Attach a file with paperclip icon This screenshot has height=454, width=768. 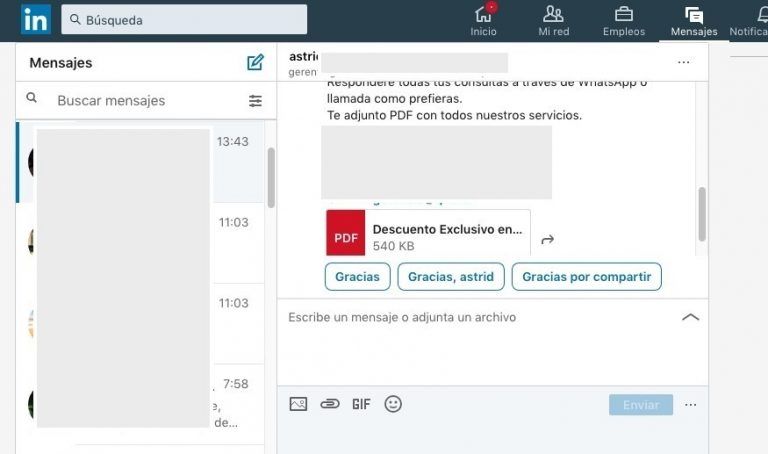pos(330,404)
